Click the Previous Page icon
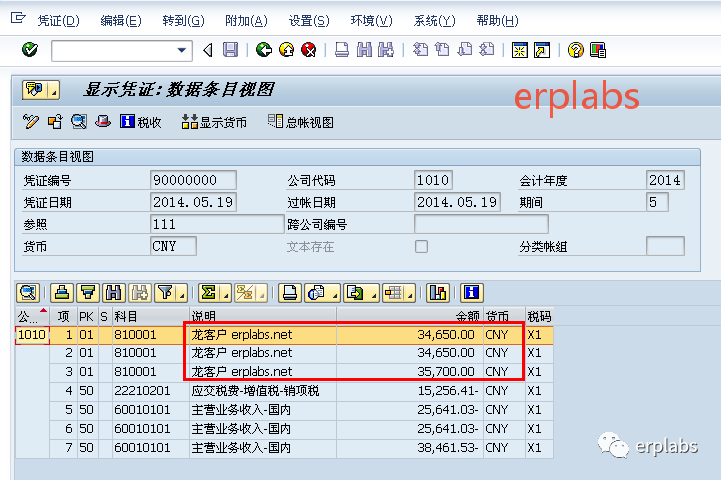Viewport: 721px width, 480px height. (x=442, y=50)
